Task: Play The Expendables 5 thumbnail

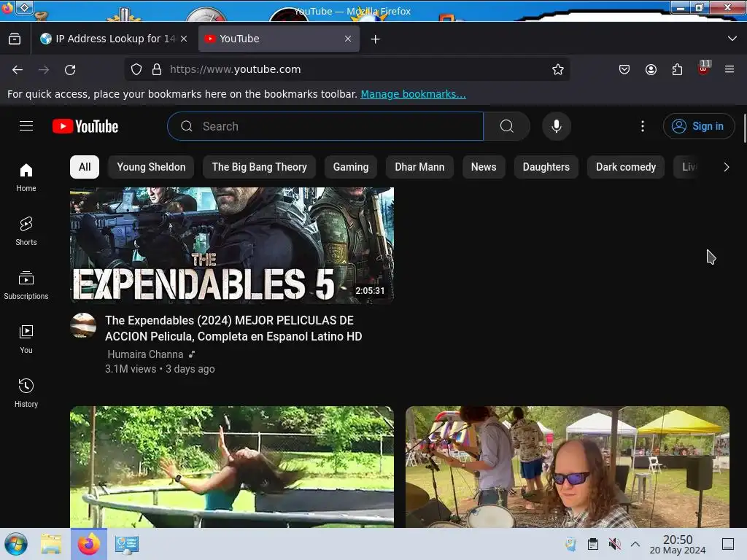Action: 232,245
